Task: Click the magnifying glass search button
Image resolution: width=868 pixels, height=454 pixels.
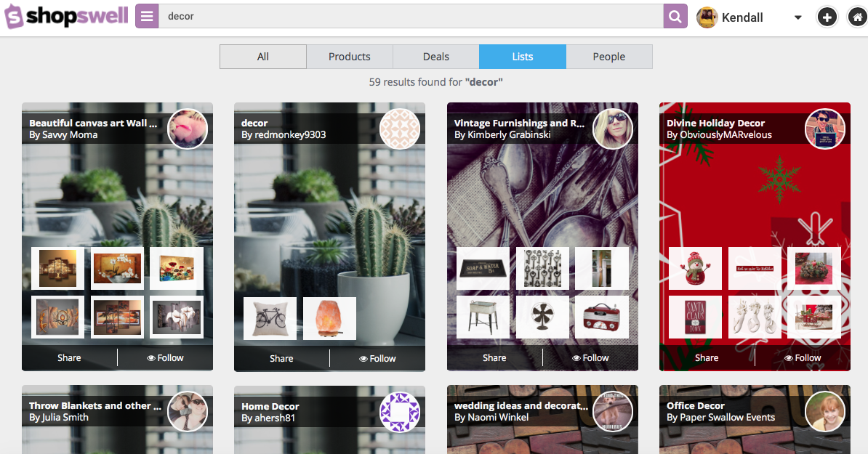Action: pos(675,16)
